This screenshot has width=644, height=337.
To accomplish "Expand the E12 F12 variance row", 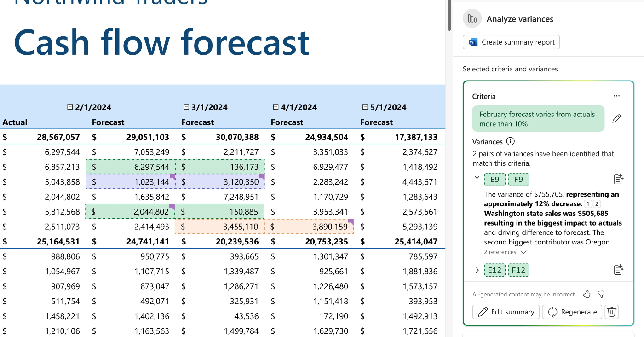I will pyautogui.click(x=477, y=270).
